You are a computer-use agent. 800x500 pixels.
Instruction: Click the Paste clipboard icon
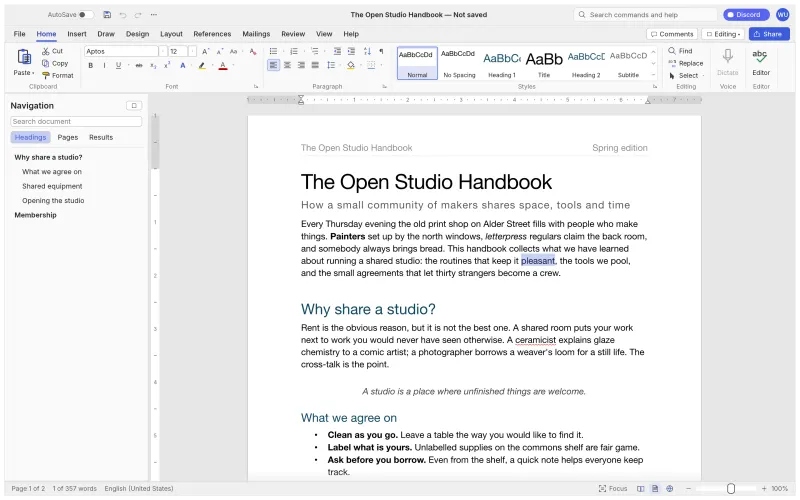pos(24,56)
